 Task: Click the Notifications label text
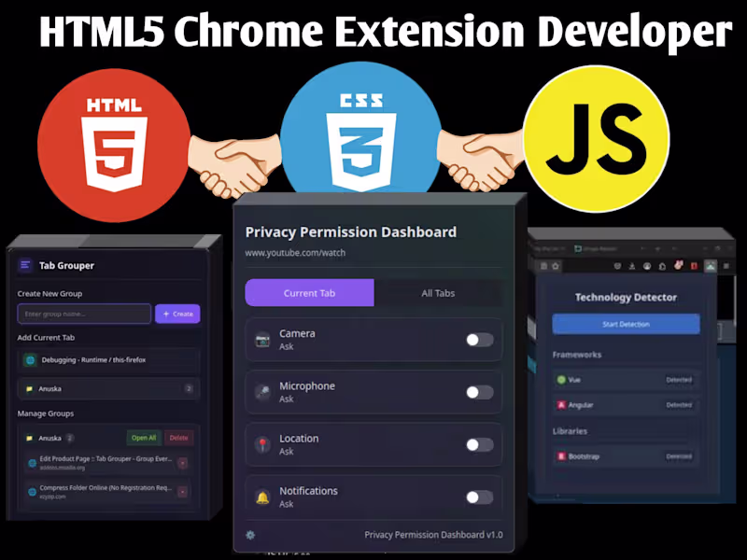(309, 491)
